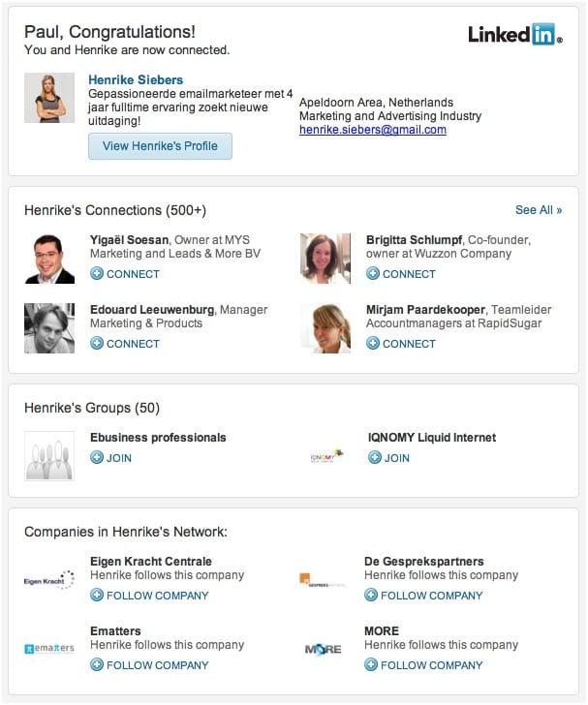Open See All connections link
This screenshot has width=588, height=705.
tap(539, 210)
